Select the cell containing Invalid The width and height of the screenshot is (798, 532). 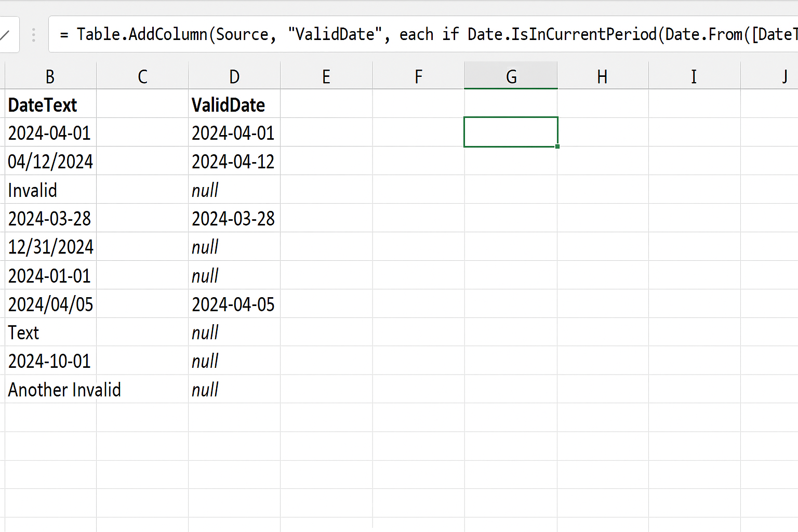coord(50,190)
